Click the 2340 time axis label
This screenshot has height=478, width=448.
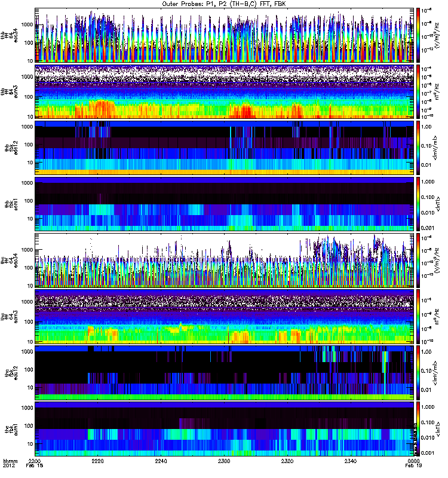(350, 461)
